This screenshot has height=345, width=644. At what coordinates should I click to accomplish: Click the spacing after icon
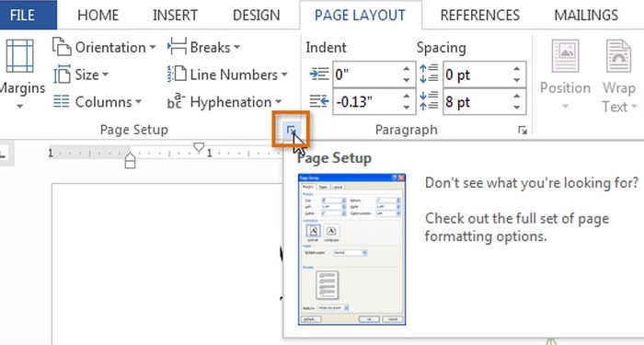[429, 101]
